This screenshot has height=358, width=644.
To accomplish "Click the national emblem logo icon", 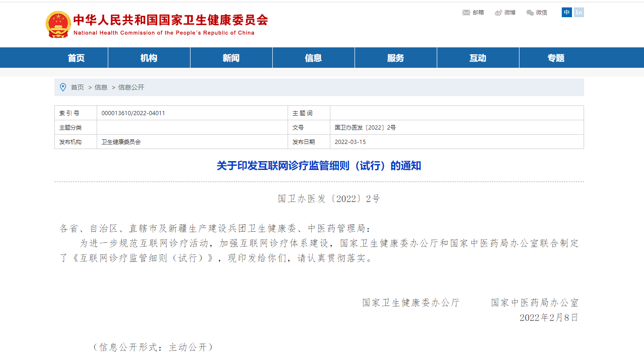I will click(58, 25).
